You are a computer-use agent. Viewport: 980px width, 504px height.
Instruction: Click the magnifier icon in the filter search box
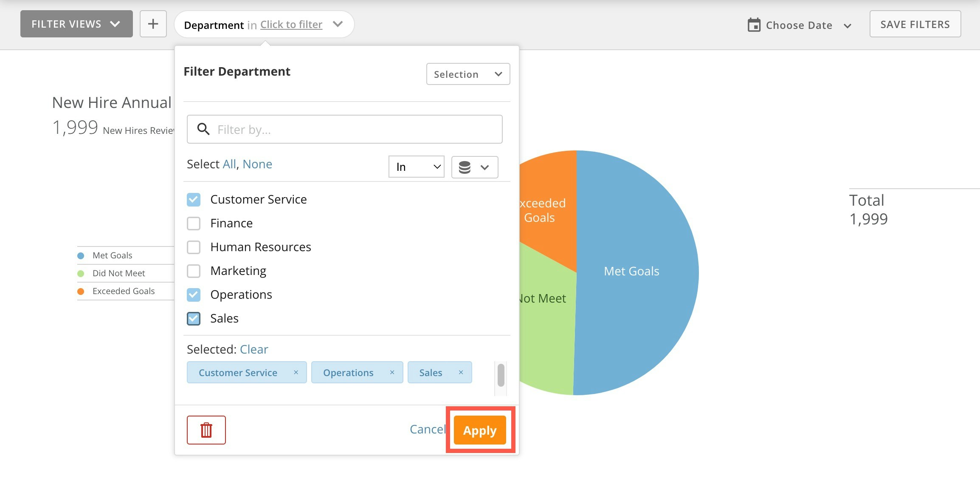(203, 129)
